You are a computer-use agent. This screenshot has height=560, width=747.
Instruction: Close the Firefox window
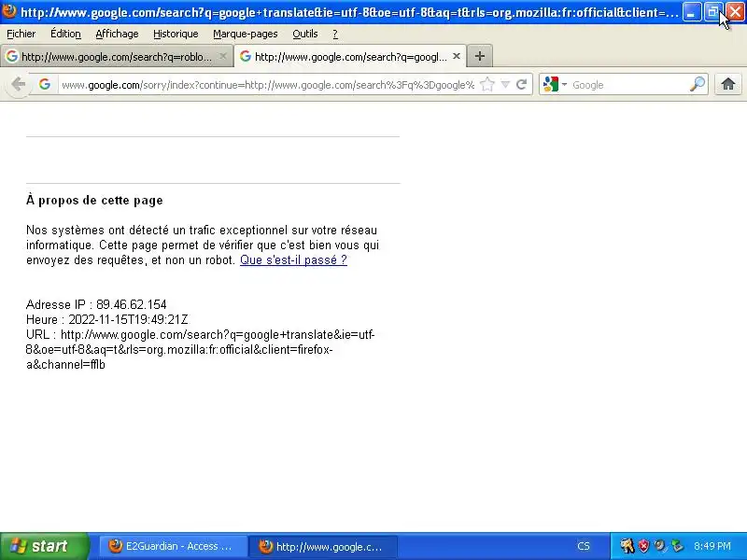[x=735, y=12]
